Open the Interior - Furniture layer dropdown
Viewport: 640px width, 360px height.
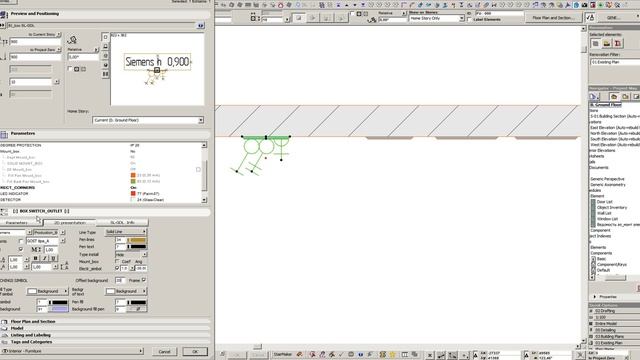pos(72,351)
